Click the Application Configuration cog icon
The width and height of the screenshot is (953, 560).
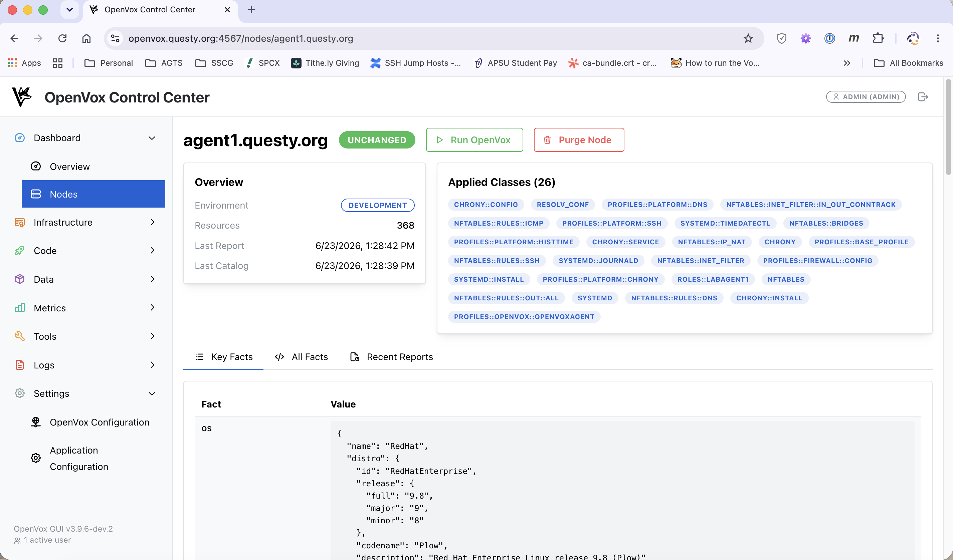(36, 458)
